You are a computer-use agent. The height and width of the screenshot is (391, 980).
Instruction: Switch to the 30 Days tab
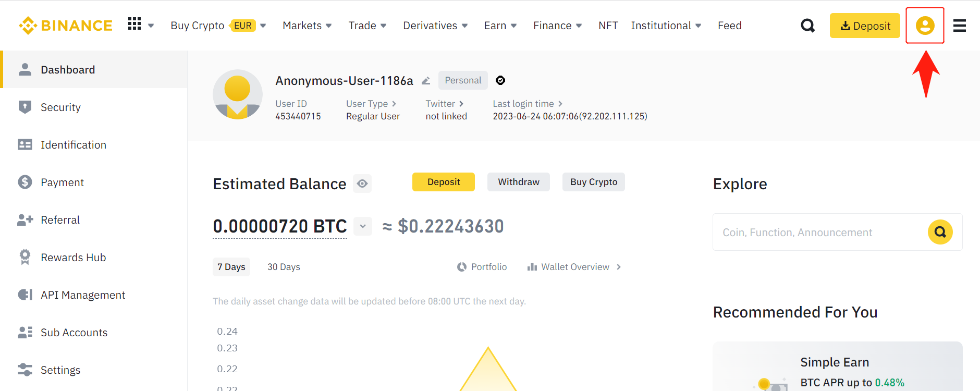pos(284,267)
